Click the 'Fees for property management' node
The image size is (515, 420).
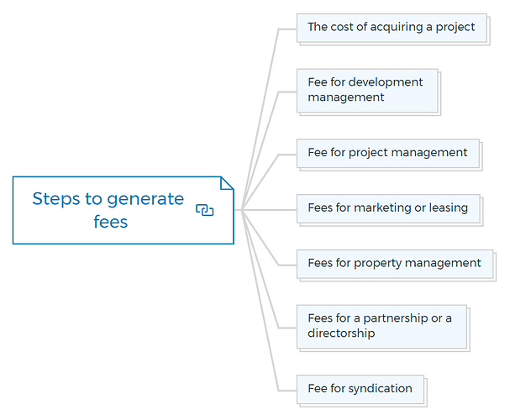tap(395, 264)
